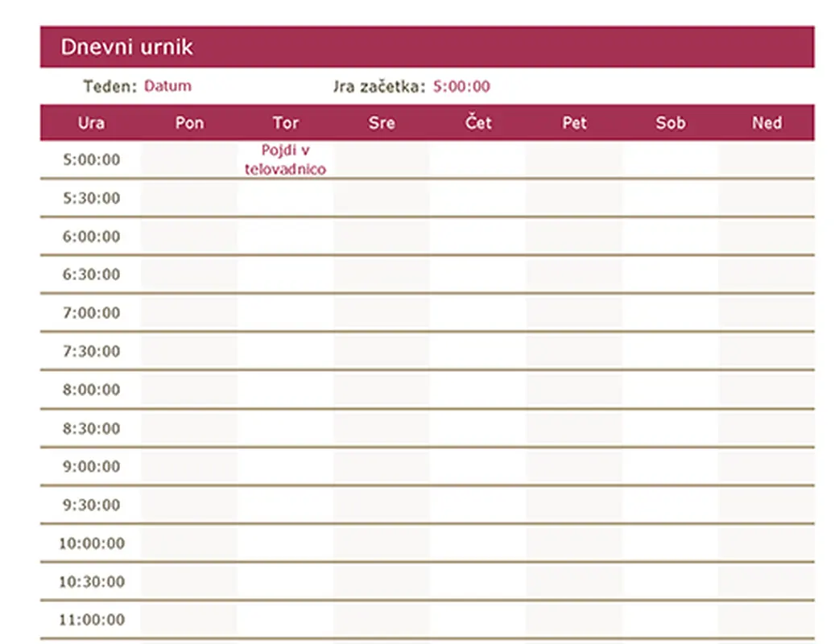Select the 8:30:00 time cell

coord(91,428)
